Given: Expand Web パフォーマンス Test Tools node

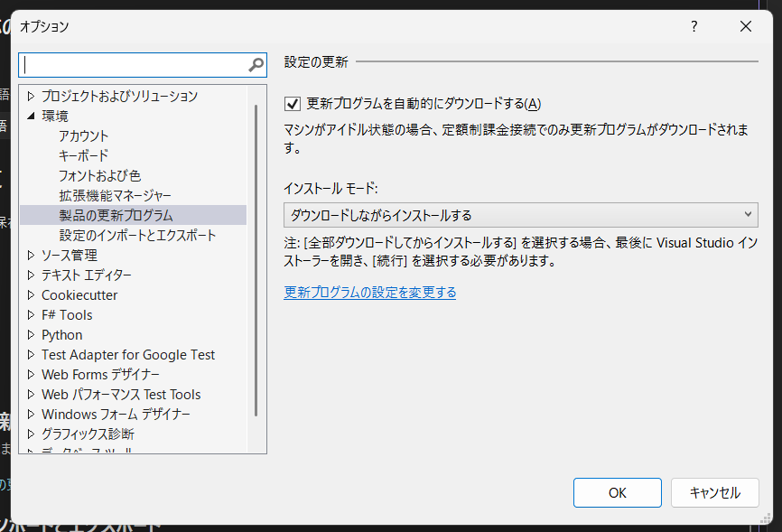Looking at the screenshot, I should click(31, 395).
